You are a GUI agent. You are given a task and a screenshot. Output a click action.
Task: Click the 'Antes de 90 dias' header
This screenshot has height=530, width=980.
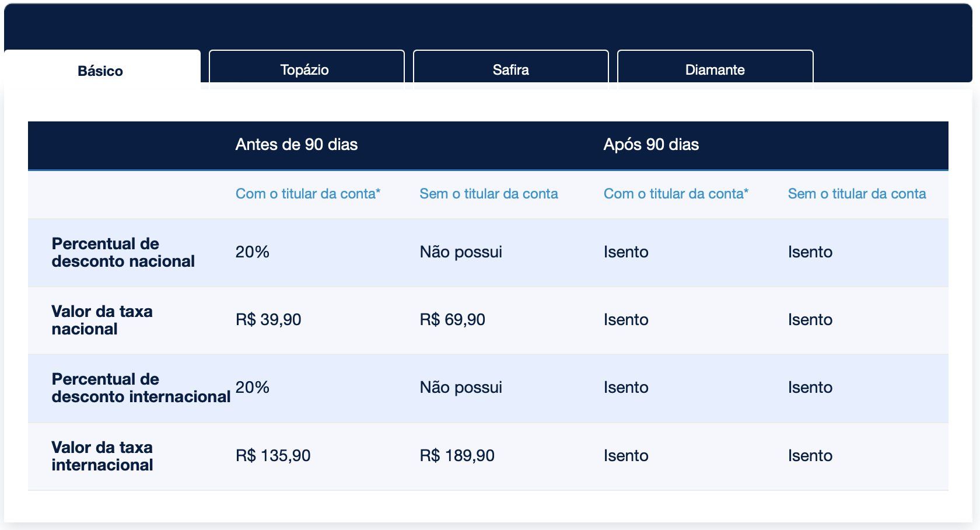296,145
